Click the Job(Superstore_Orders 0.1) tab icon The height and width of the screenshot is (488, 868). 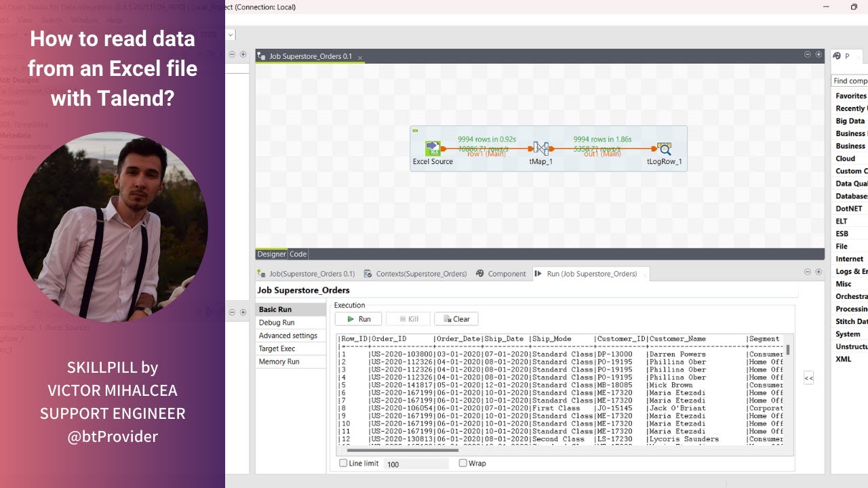pyautogui.click(x=262, y=274)
